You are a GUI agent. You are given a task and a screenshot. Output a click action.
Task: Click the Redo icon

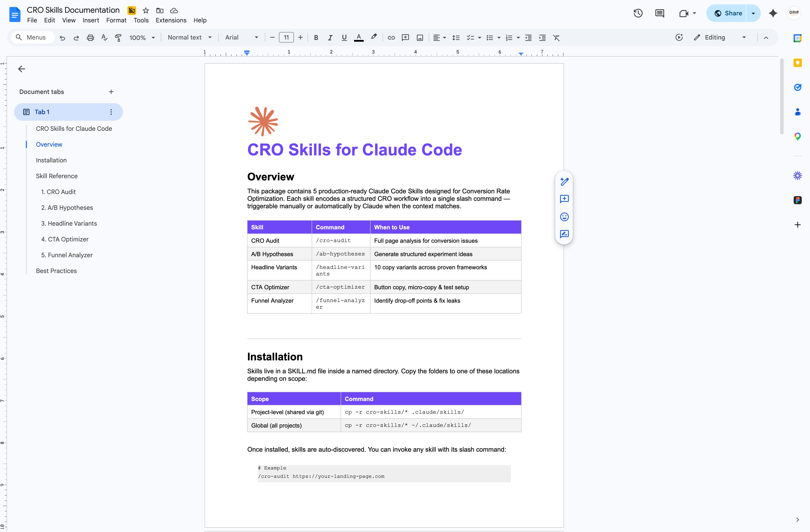click(76, 38)
